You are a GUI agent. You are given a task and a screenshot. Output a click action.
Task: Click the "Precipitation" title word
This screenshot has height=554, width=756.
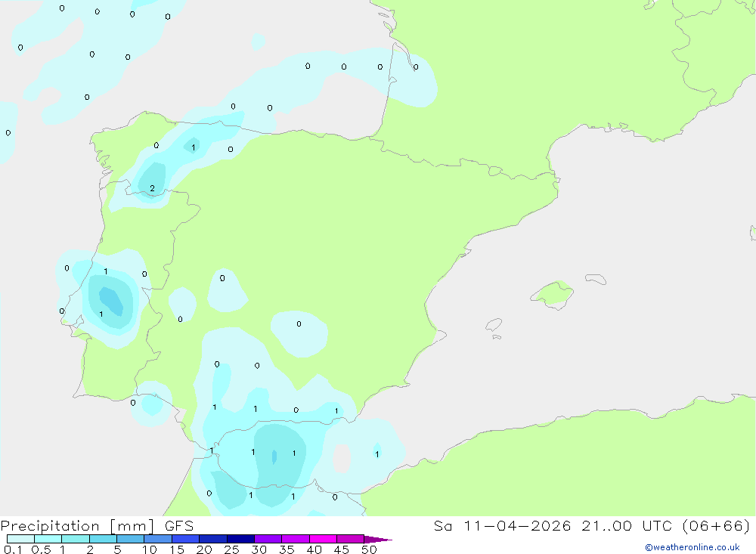(50, 526)
